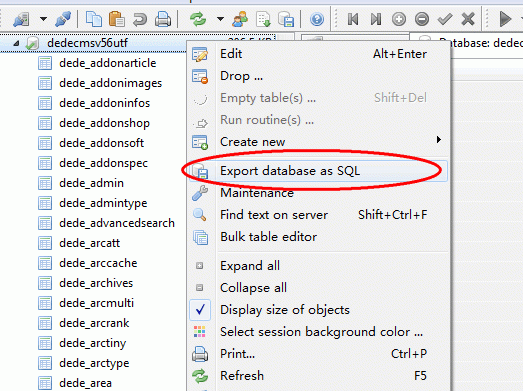Click table icon beside dede_addonarticle
This screenshot has width=526, height=391.
click(x=45, y=63)
